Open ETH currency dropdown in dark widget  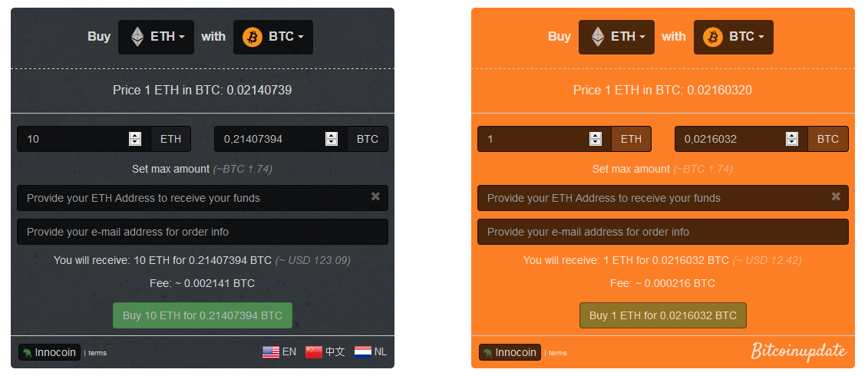(156, 37)
